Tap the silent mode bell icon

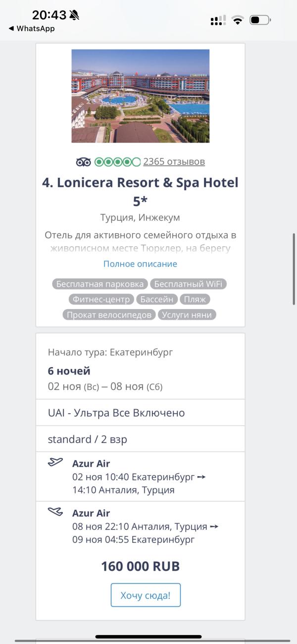click(74, 15)
